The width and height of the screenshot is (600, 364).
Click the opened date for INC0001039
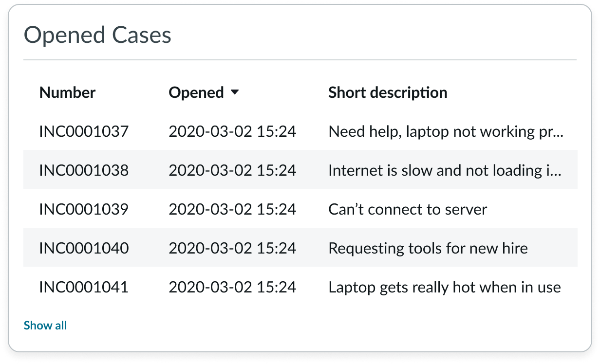(232, 209)
